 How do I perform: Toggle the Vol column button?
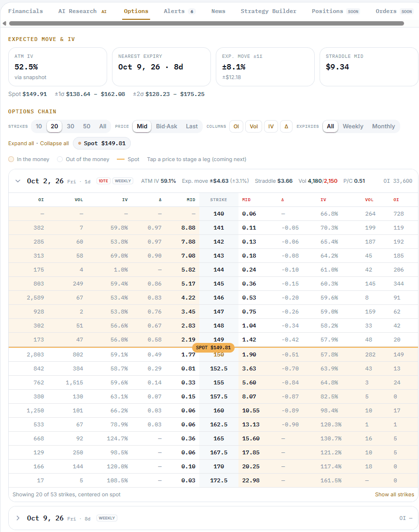pyautogui.click(x=253, y=126)
